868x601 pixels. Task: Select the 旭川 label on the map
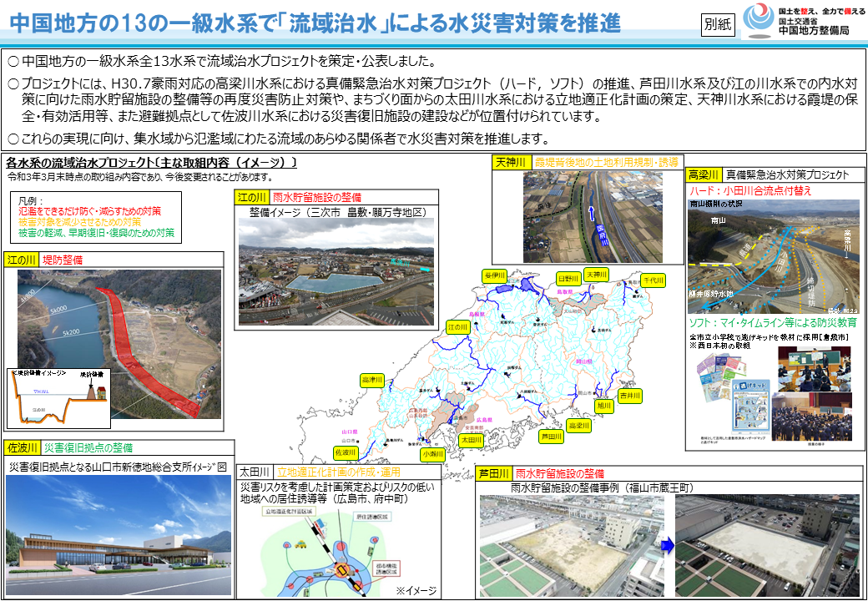pyautogui.click(x=604, y=406)
